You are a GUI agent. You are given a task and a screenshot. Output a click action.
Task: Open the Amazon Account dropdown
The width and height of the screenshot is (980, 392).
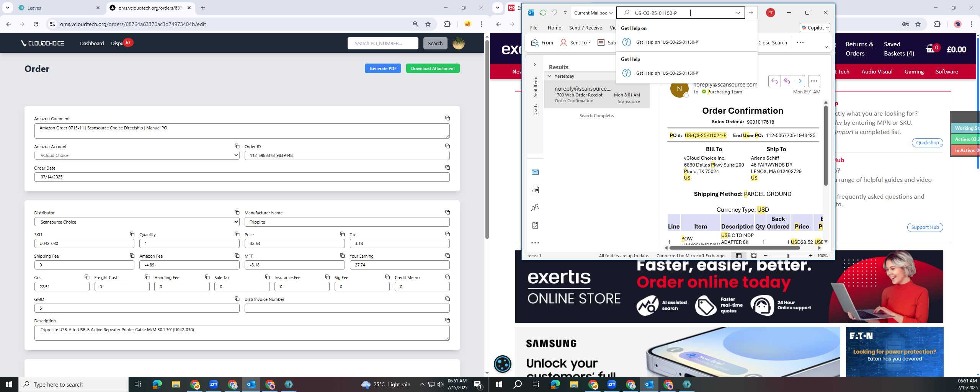137,155
